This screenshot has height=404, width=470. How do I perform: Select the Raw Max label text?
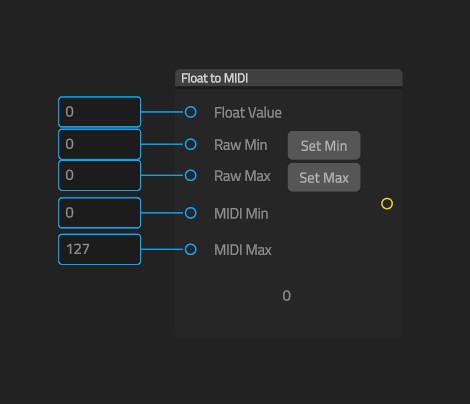[x=242, y=176]
